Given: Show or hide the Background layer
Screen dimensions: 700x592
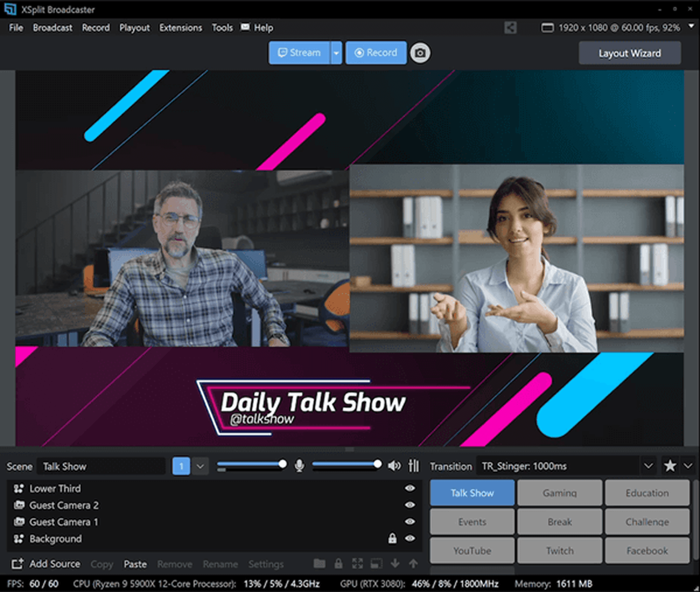Looking at the screenshot, I should click(410, 539).
